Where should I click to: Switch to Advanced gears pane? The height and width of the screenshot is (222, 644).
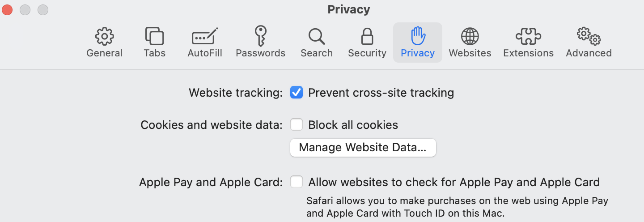(x=589, y=36)
